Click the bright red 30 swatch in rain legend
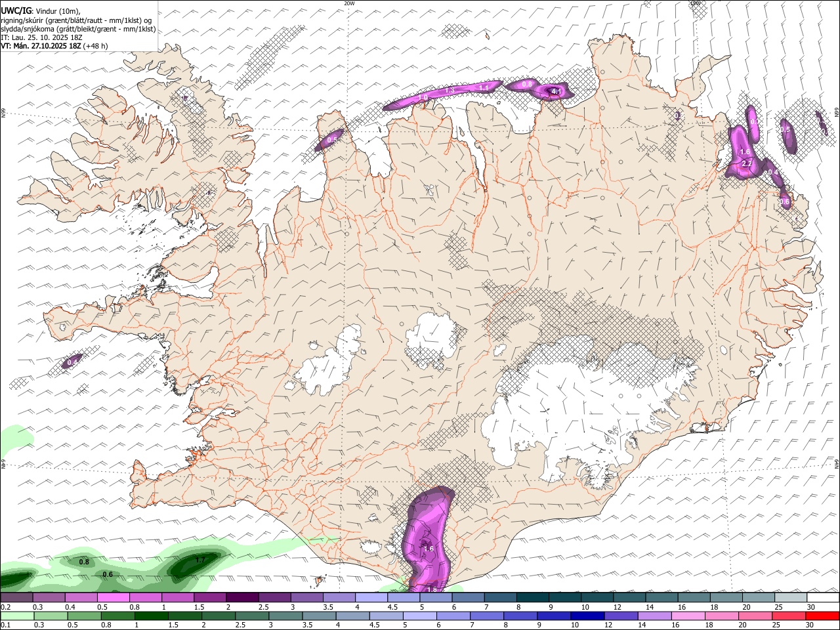840x630 pixels. click(823, 616)
